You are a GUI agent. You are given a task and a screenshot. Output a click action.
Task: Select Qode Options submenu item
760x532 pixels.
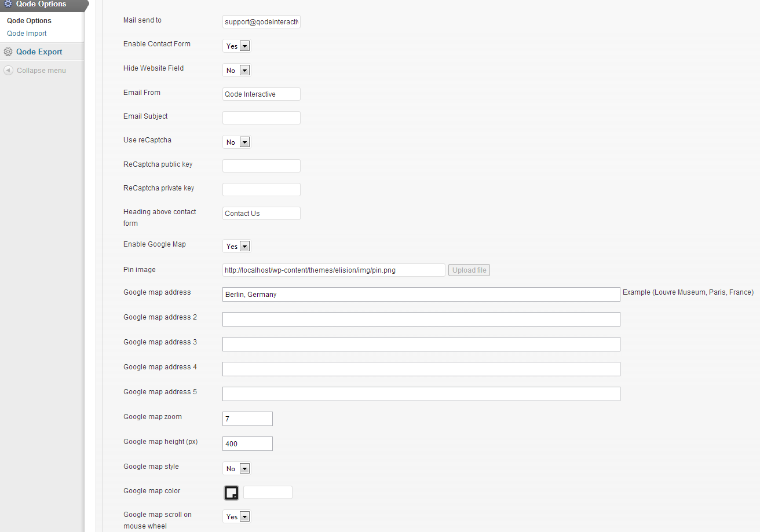[29, 21]
